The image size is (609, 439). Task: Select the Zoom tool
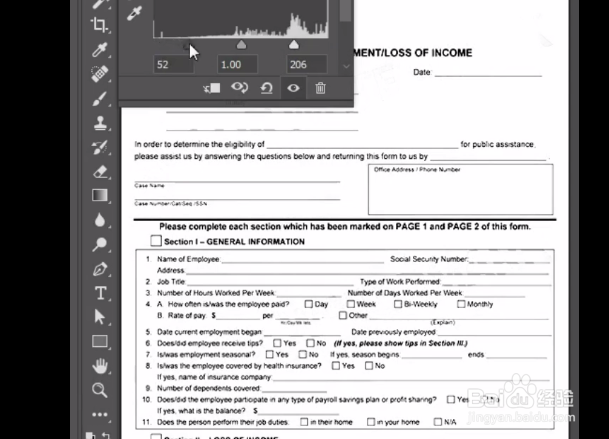[x=99, y=390]
